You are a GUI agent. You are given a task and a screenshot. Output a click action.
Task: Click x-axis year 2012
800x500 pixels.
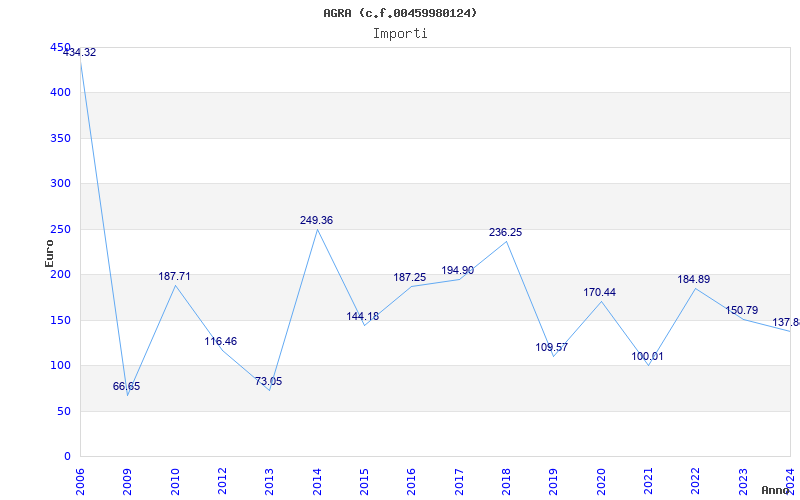222,481
